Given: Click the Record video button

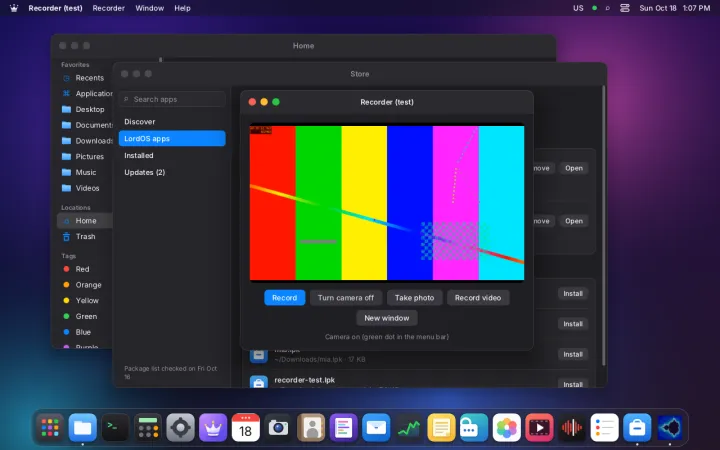Looking at the screenshot, I should click(x=478, y=298).
